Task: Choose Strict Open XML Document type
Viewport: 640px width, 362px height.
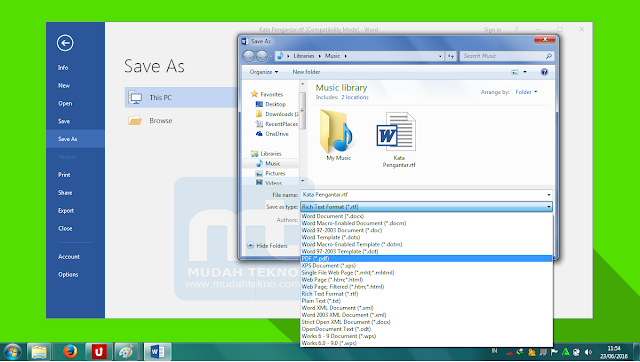Action: click(x=426, y=322)
